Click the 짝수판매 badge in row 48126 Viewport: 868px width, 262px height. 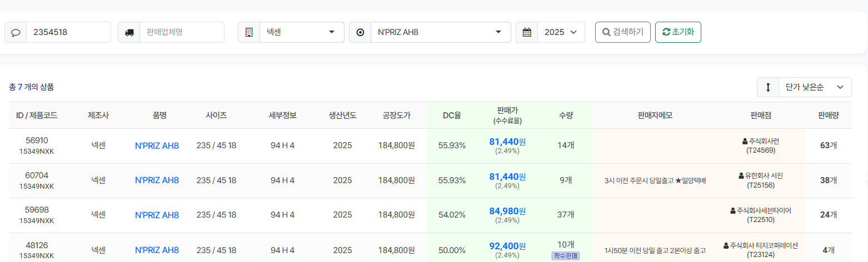click(566, 256)
